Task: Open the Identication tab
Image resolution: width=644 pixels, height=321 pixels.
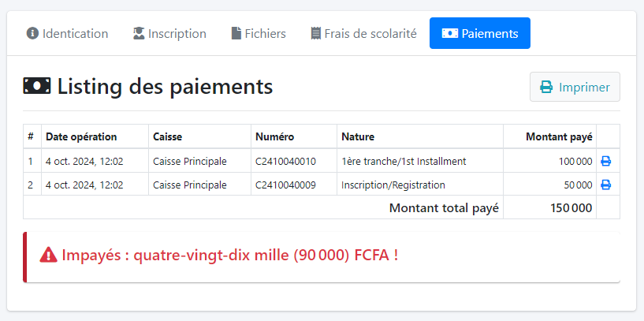Action: pyautogui.click(x=67, y=33)
